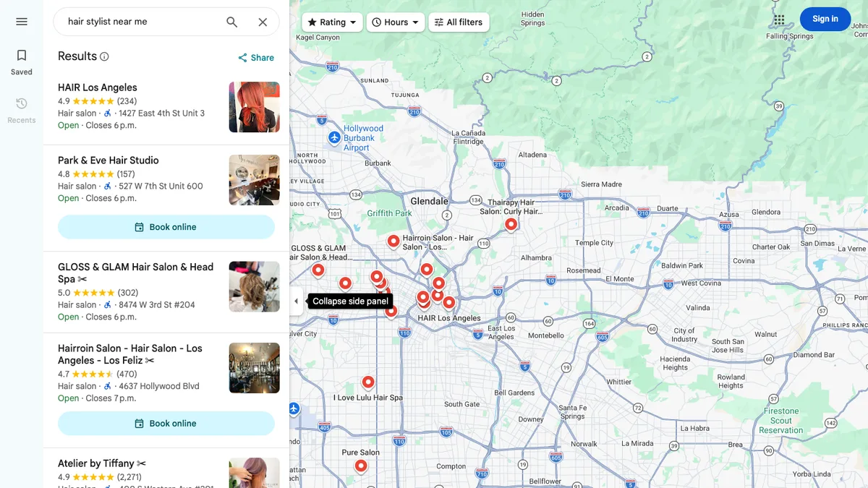Click the Hairroin Salon map pin

[393, 241]
